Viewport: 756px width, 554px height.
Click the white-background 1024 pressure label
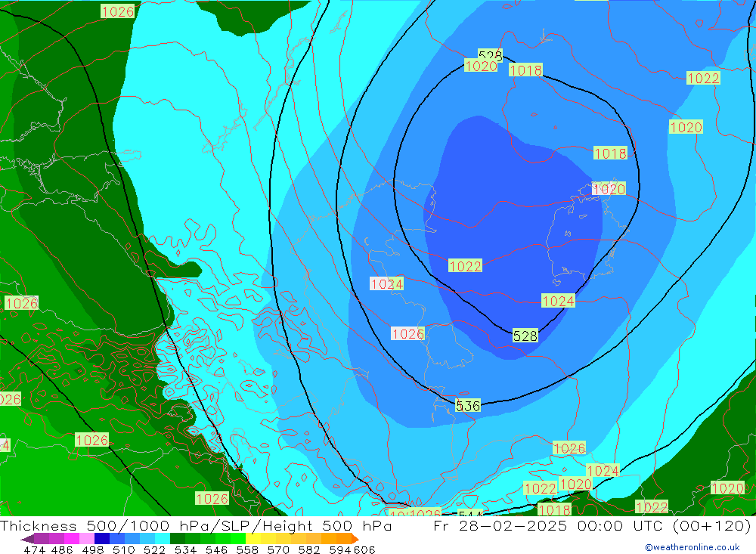[x=386, y=284]
